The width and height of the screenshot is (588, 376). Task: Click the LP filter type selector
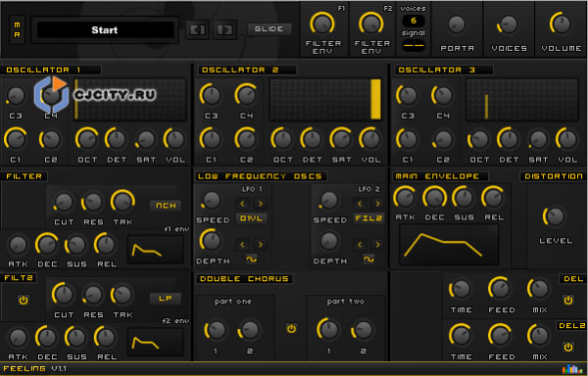coord(166,299)
